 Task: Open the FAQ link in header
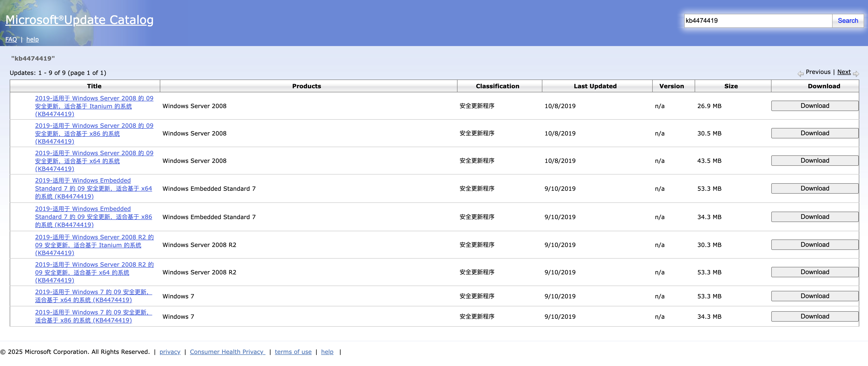pyautogui.click(x=11, y=40)
